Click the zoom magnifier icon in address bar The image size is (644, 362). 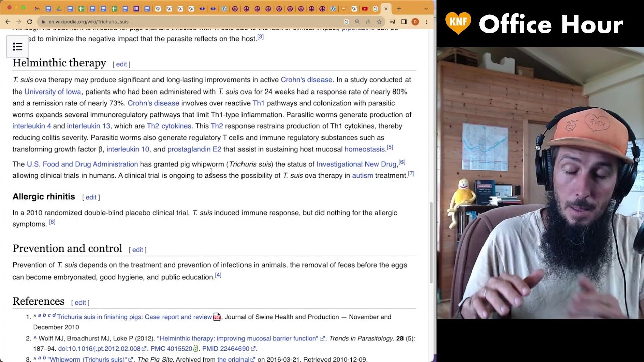coord(357,22)
